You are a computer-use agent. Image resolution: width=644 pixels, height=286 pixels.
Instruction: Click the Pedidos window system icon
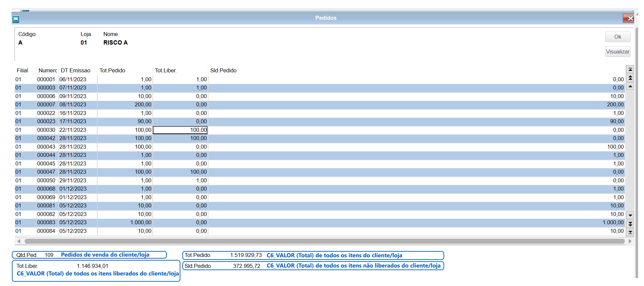16,19
